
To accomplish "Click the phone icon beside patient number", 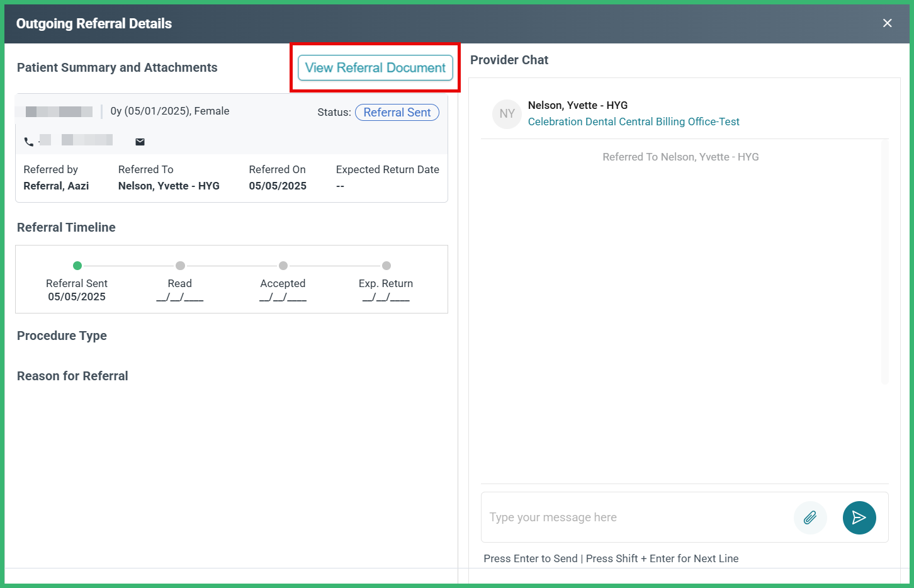I will coord(28,141).
